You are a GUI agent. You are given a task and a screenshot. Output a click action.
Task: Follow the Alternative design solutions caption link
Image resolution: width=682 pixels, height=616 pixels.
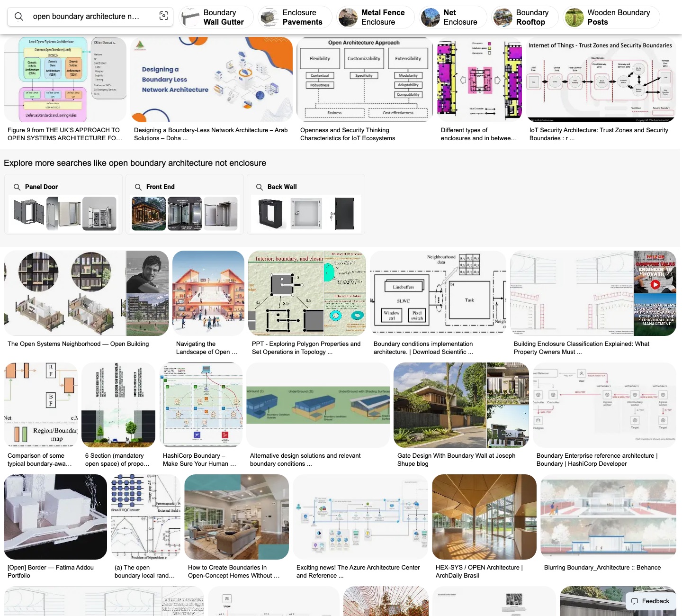tap(305, 460)
